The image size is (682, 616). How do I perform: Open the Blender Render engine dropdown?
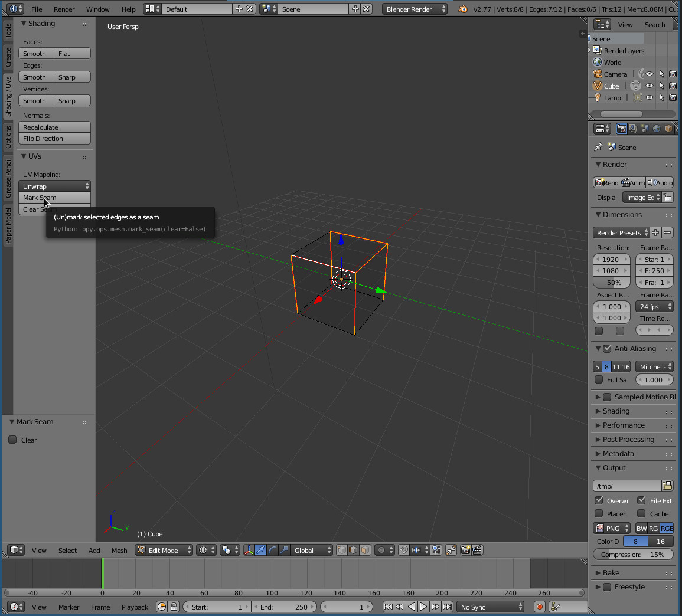[415, 9]
